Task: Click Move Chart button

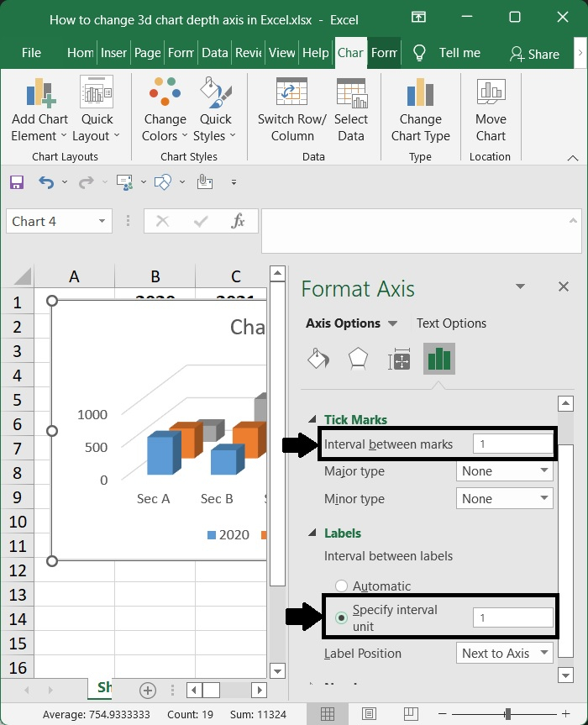Action: click(491, 110)
